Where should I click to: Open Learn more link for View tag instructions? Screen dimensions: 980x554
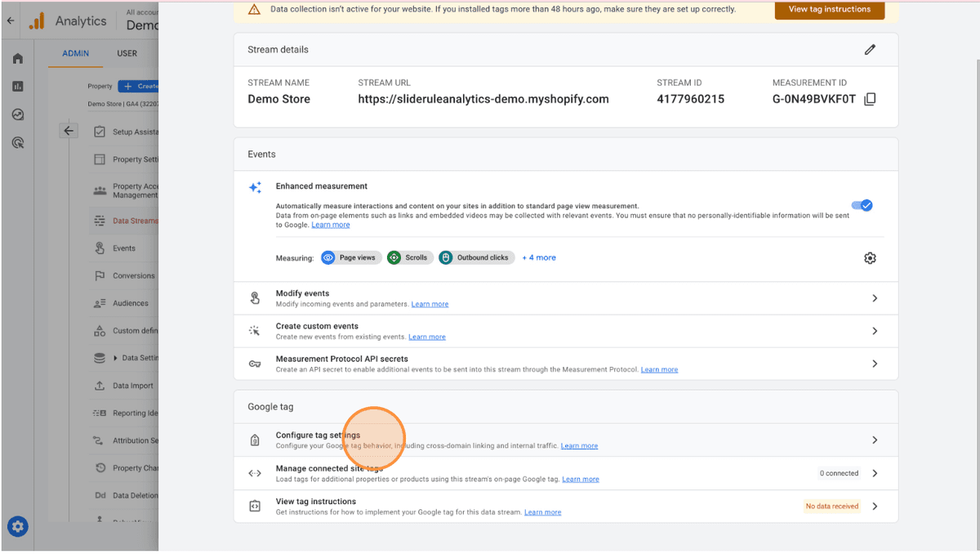click(x=542, y=512)
